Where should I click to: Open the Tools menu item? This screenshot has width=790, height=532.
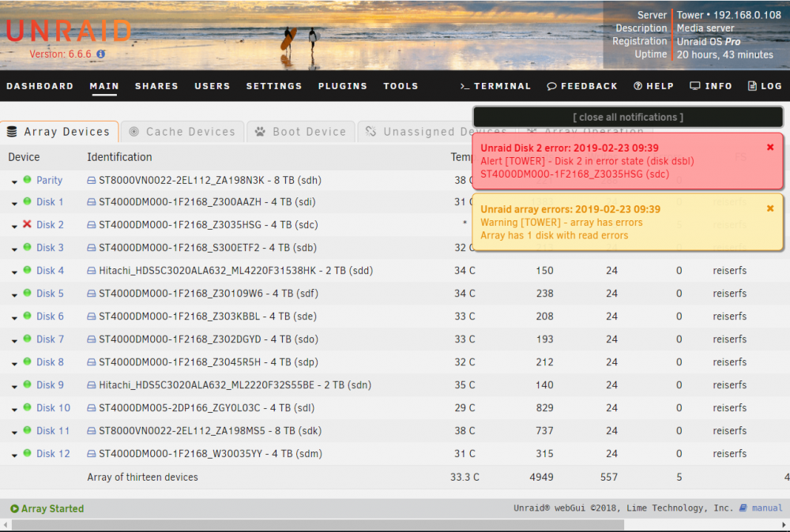point(401,86)
